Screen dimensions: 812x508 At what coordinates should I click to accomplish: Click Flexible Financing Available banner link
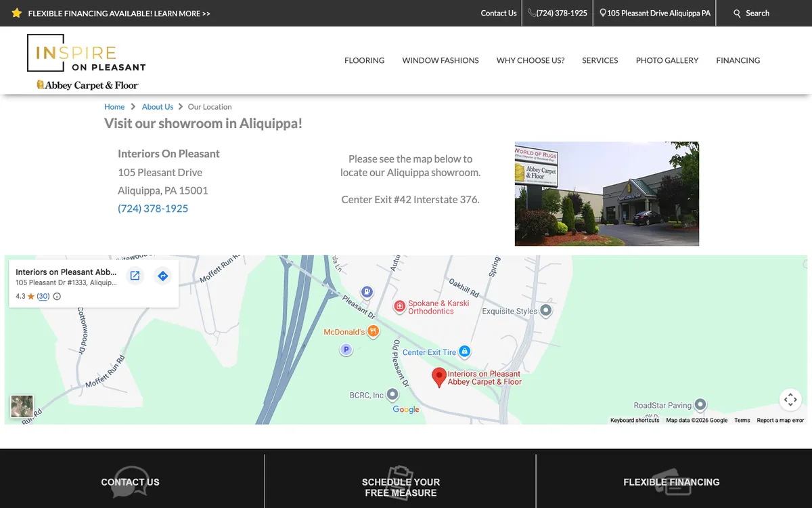click(119, 13)
